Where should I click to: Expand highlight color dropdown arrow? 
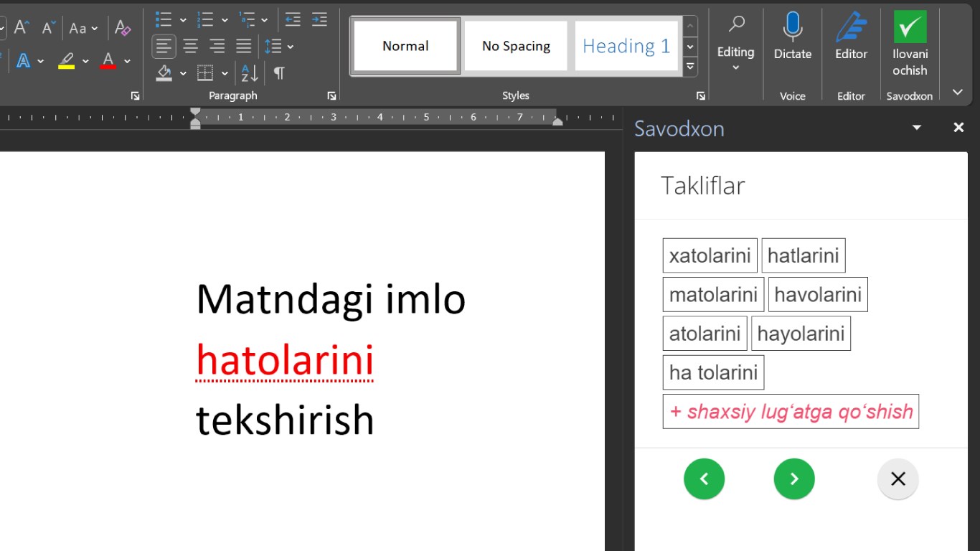[x=85, y=61]
